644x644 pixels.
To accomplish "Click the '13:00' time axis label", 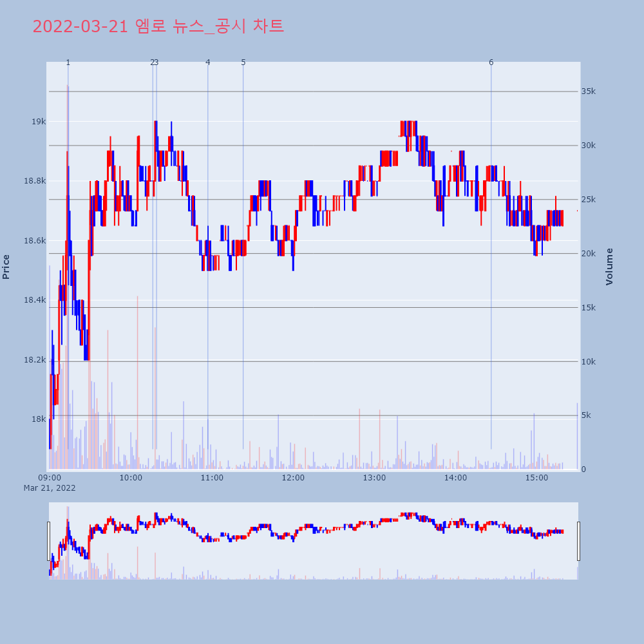I will pos(375,478).
